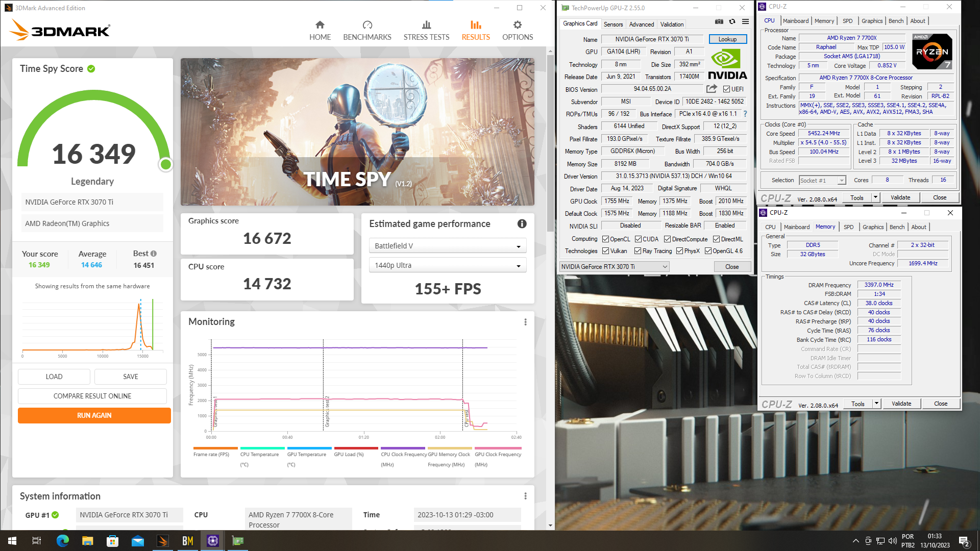
Task: Open the Tools dropdown arrow in lower CPU-Z window
Action: coord(876,404)
